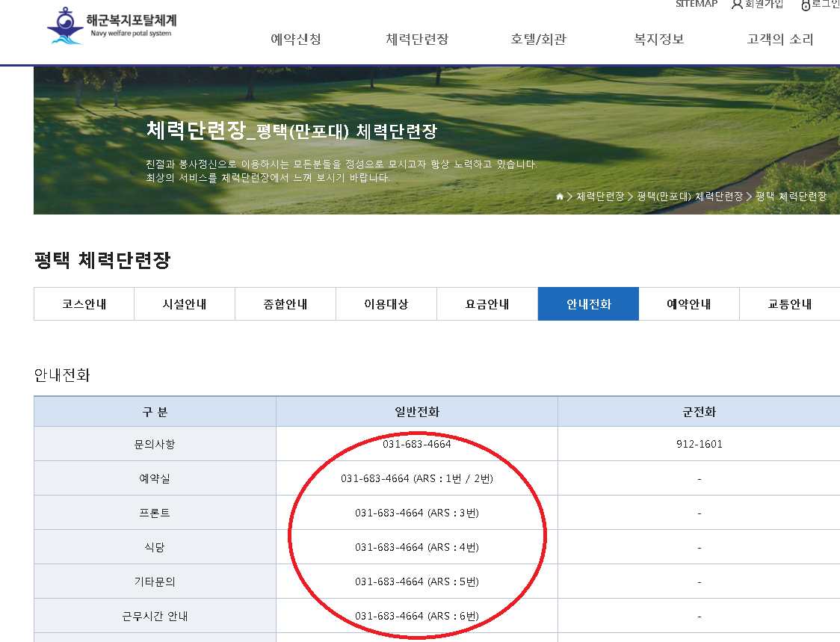Click the home icon in the breadcrumb
Viewport: 840px width, 642px height.
coord(559,197)
